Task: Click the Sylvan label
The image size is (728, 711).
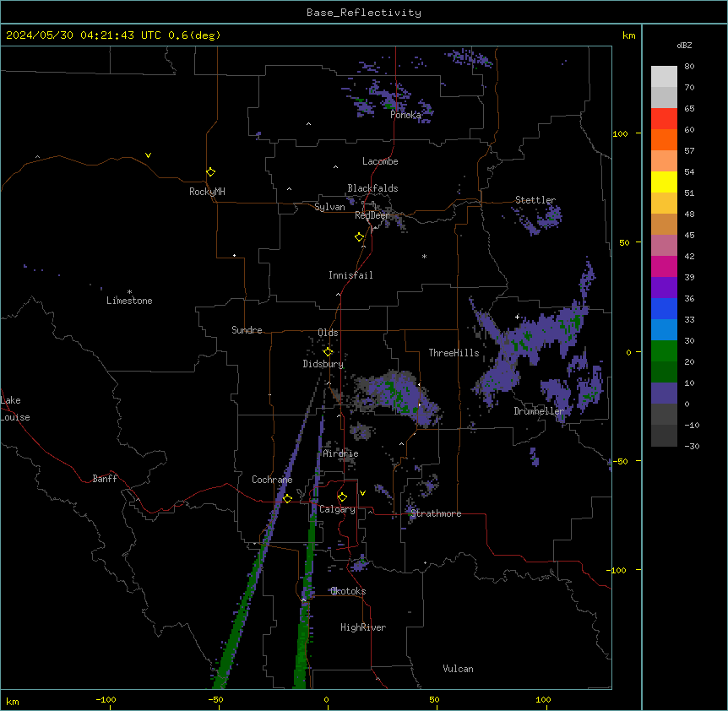Action: 329,207
